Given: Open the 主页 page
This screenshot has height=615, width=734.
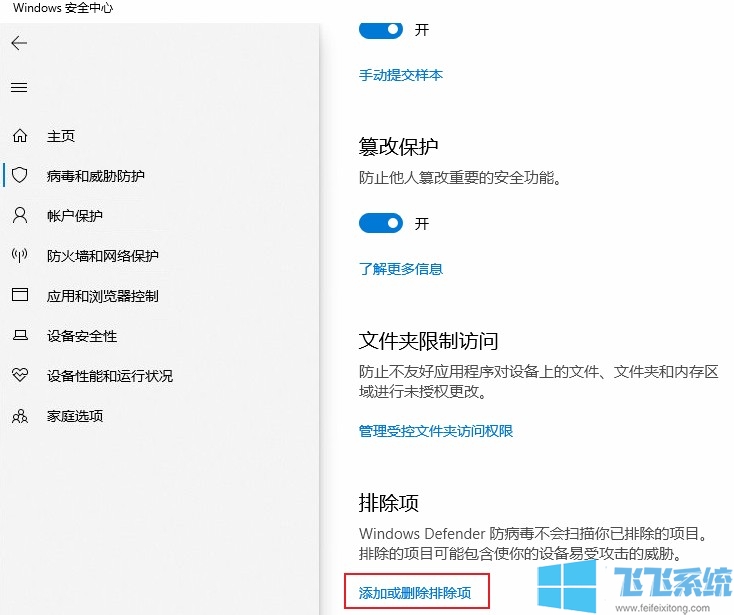Looking at the screenshot, I should pos(61,136).
